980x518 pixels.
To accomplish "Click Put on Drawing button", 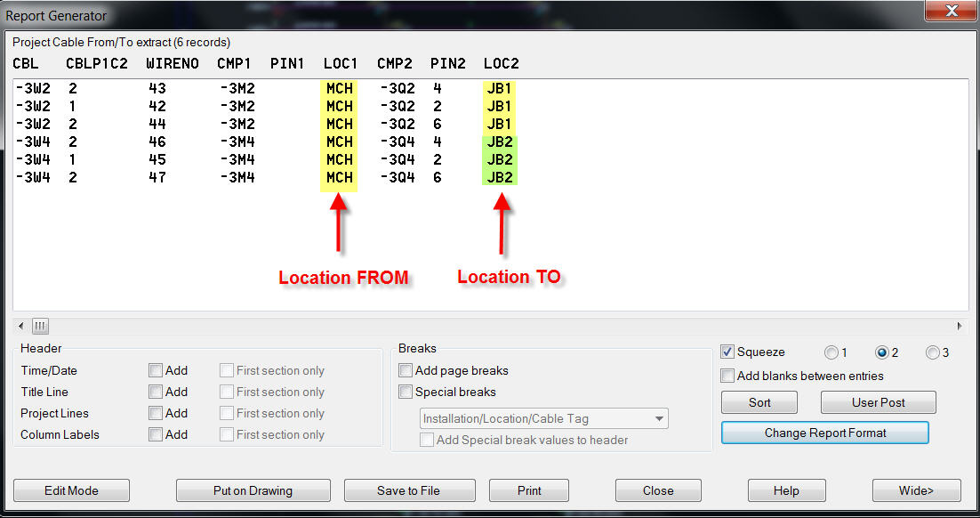I will 253,490.
